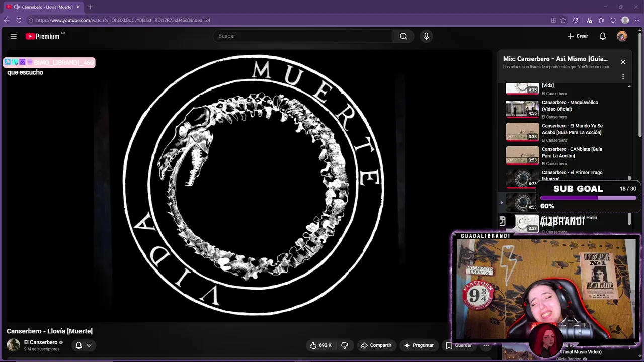Go back with the browser arrow
This screenshot has width=644, height=362.
(x=7, y=20)
